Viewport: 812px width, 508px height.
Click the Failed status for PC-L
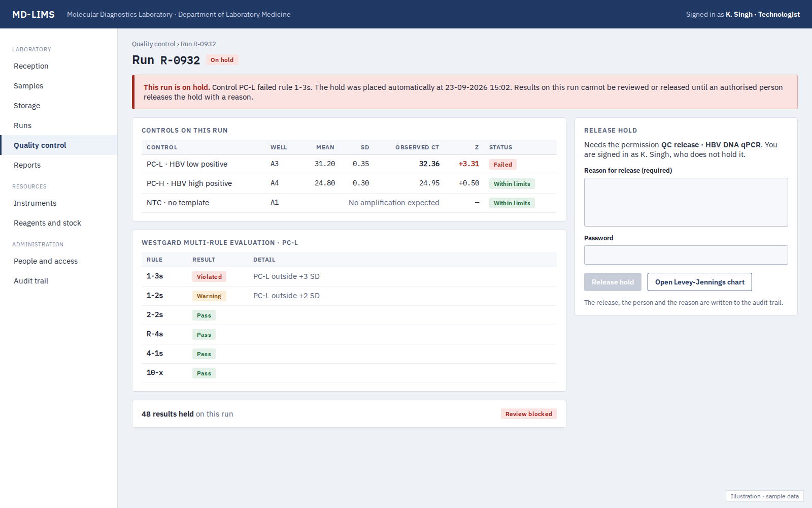502,165
